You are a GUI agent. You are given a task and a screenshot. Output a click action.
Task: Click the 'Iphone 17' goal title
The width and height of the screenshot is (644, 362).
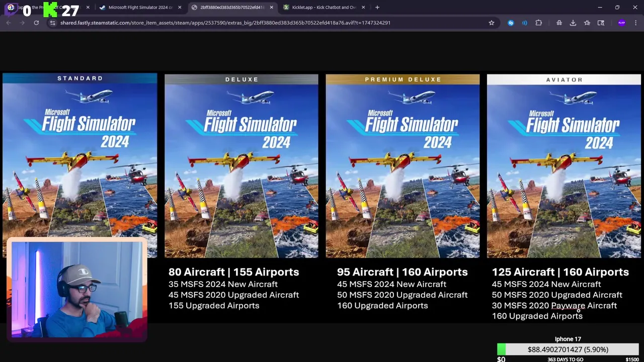(x=568, y=339)
